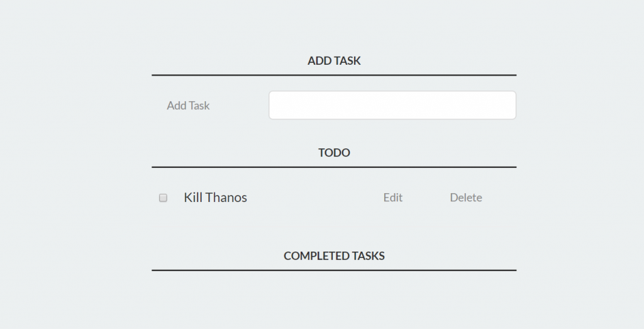This screenshot has height=329, width=644.
Task: Click the divider line under TODO
Action: pos(334,167)
